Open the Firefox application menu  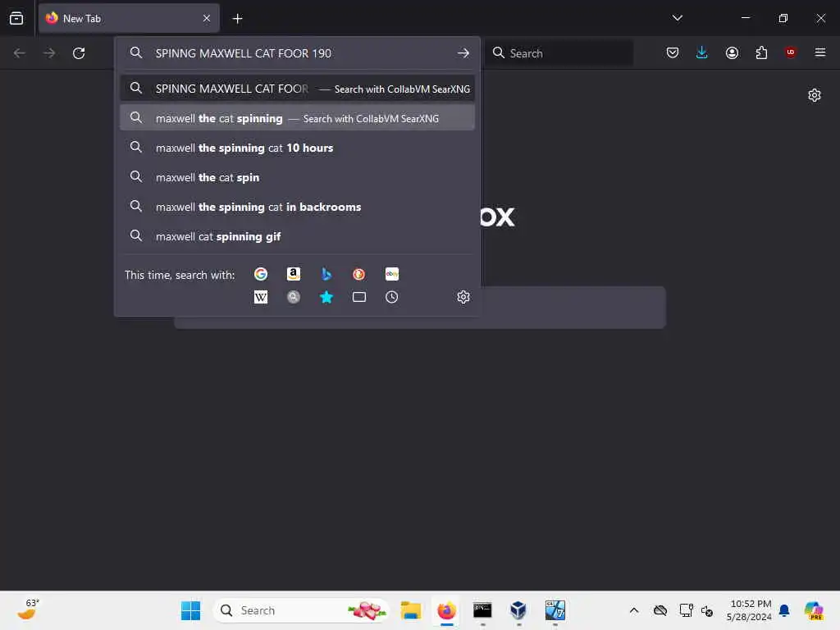(x=819, y=52)
